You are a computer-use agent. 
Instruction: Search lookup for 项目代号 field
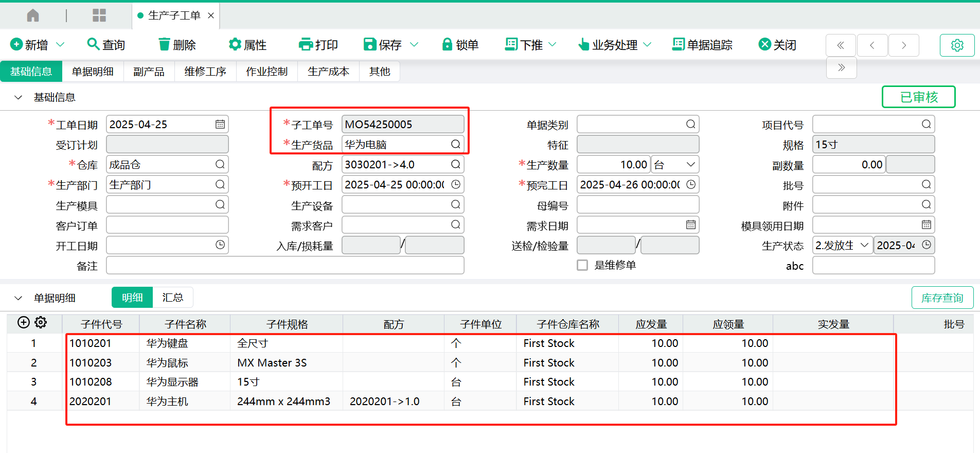click(x=926, y=124)
